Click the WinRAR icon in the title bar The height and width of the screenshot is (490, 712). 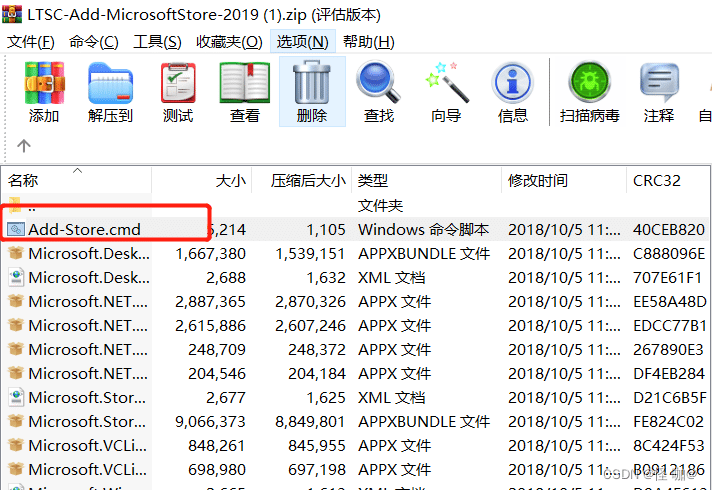click(x=12, y=14)
